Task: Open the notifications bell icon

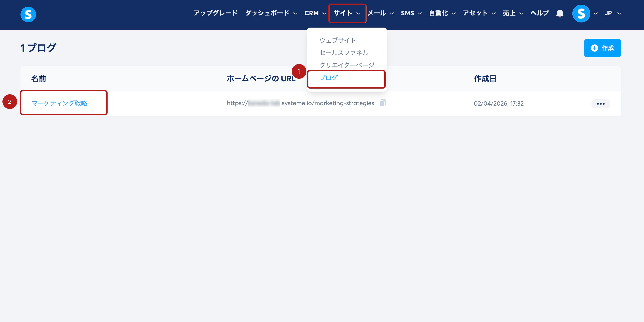Action: coord(560,14)
